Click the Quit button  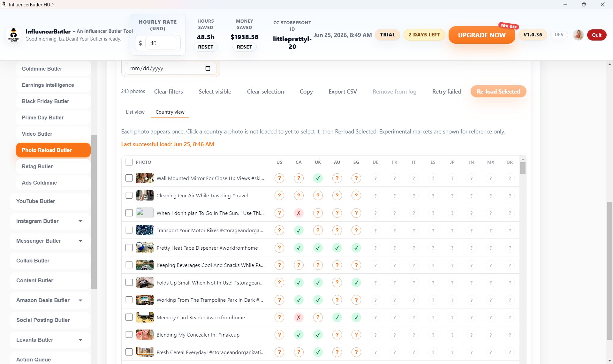point(597,35)
